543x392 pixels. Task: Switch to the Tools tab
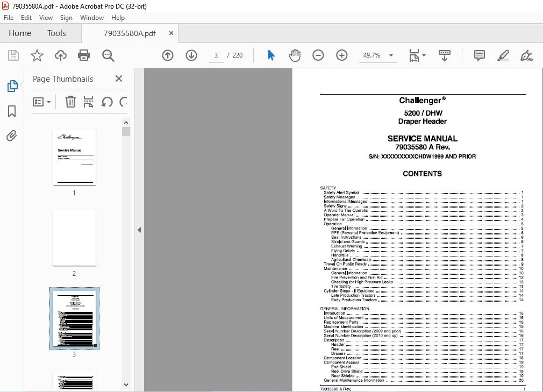56,33
